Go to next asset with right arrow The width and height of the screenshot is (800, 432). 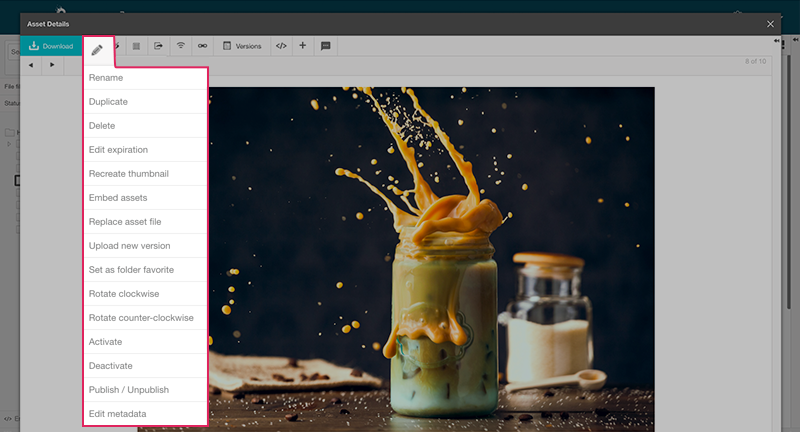(52, 65)
